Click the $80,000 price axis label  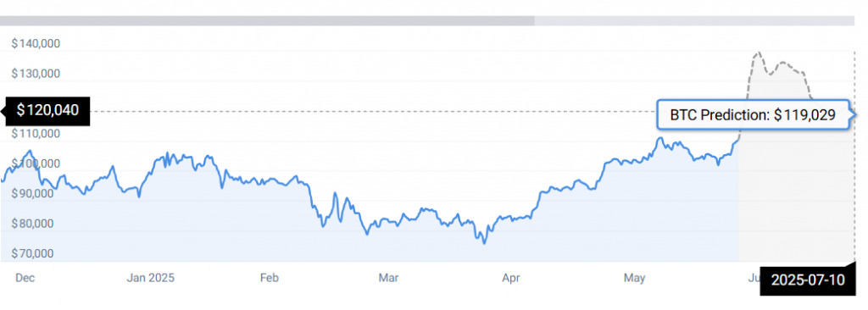pos(33,224)
